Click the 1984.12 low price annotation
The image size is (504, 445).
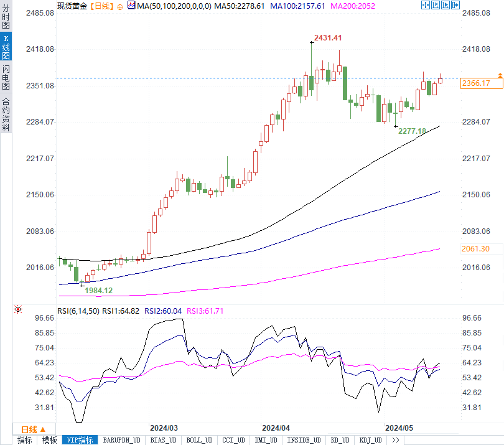[99, 291]
